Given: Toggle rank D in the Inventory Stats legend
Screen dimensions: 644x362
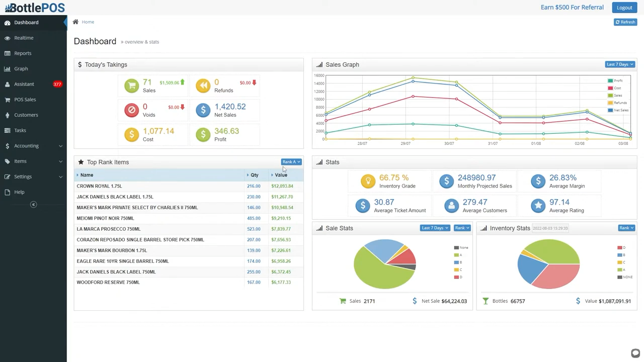Looking at the screenshot, I should point(622,247).
